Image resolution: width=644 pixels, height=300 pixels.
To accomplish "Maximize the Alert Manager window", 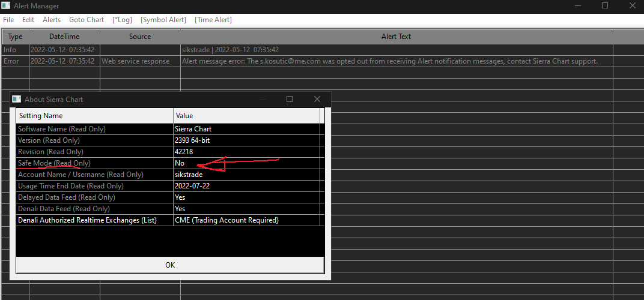I will tap(605, 6).
